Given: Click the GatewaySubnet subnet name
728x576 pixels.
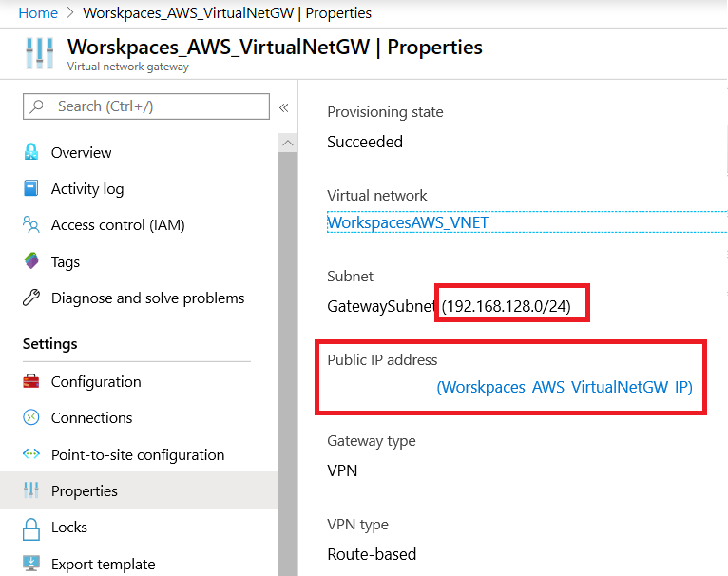Looking at the screenshot, I should pos(381,306).
